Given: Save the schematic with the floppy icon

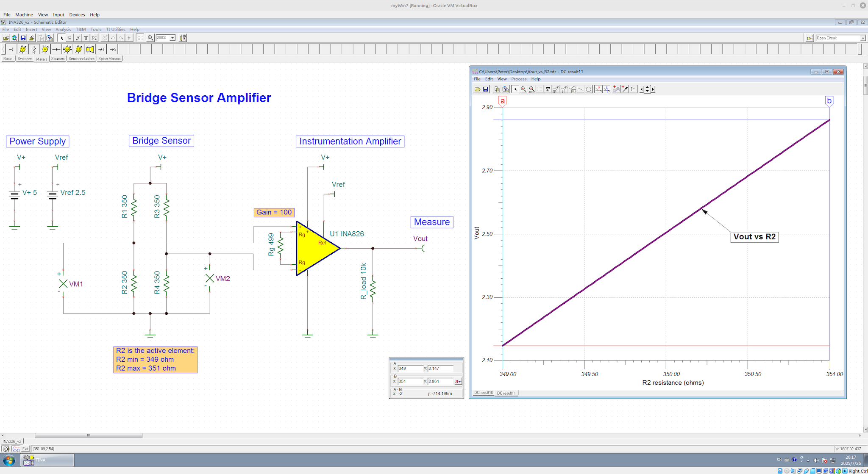Looking at the screenshot, I should [23, 38].
